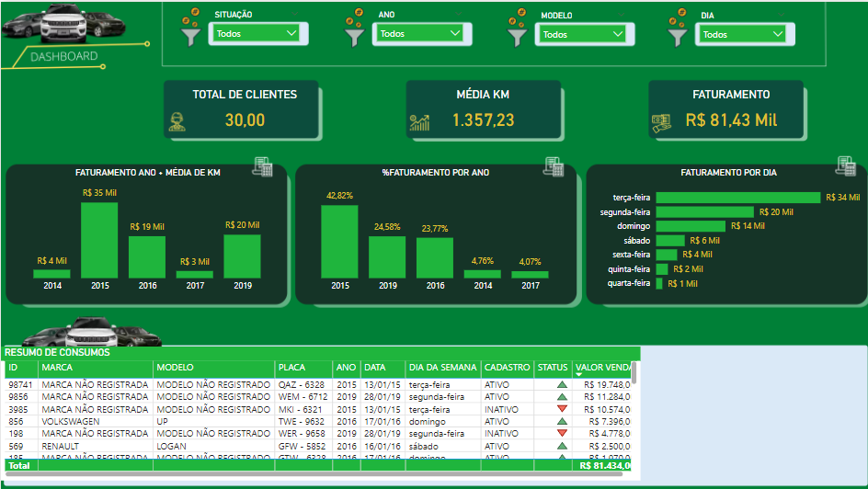This screenshot has width=868, height=489.
Task: Select the domingo bar R$ 14 Mil
Action: coord(691,226)
